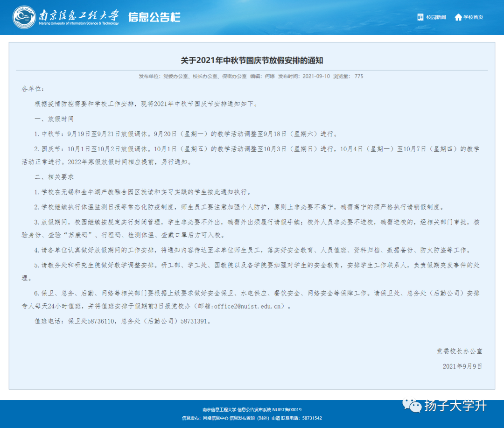
Task: Select the announcement title about holiday arrangements
Action: coord(252,60)
